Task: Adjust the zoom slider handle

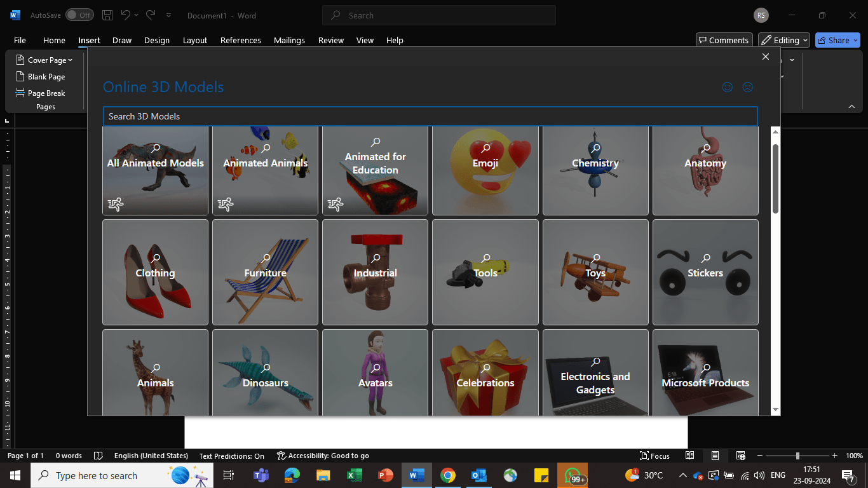Action: pyautogui.click(x=797, y=456)
